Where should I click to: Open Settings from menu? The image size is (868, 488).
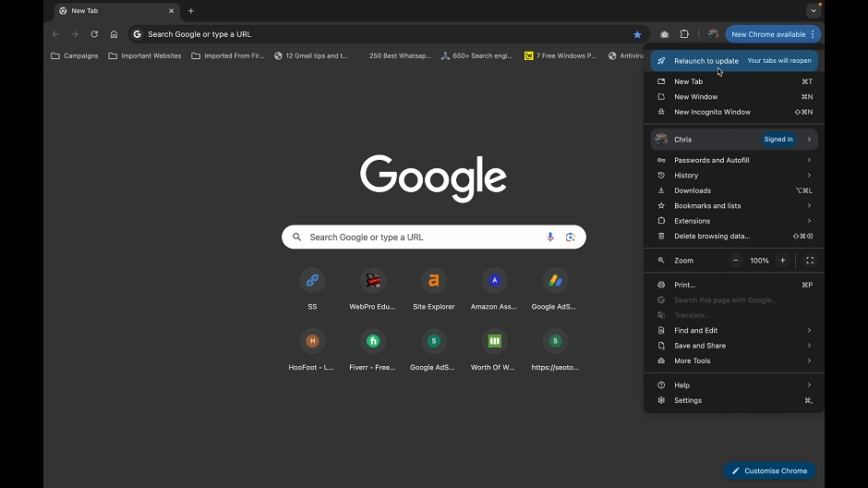[734, 400]
